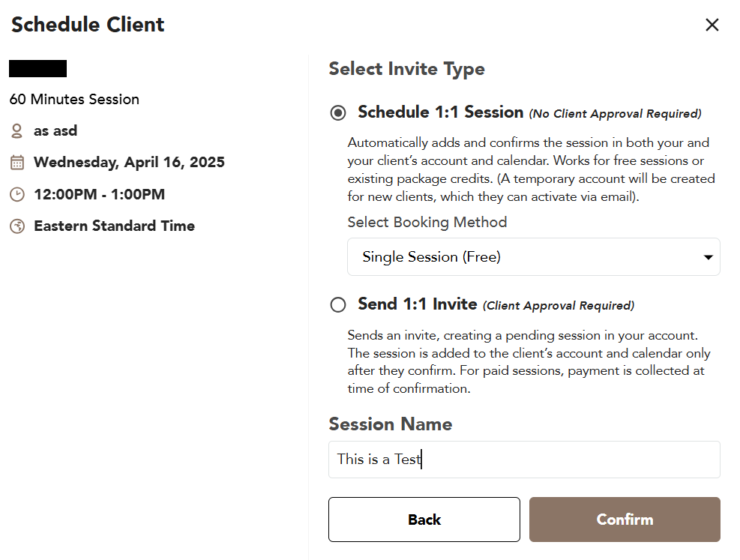
Task: Click the '60 Minutes Session' text
Action: 74,99
